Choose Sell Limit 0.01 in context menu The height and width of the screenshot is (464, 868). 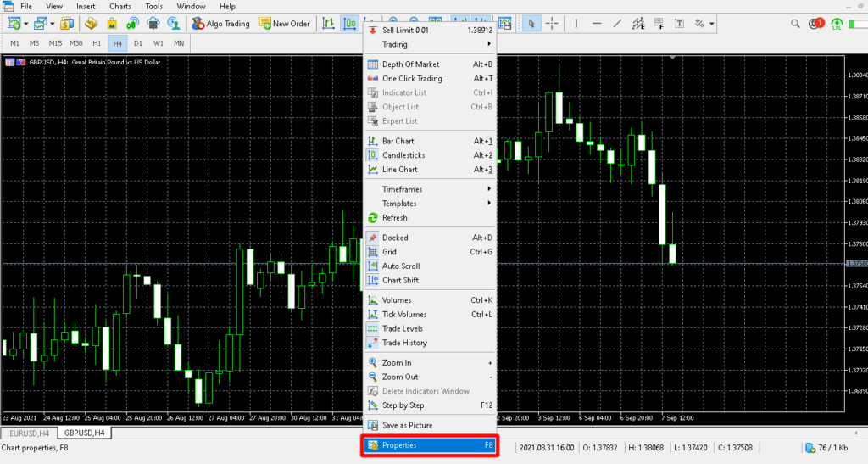pyautogui.click(x=430, y=30)
